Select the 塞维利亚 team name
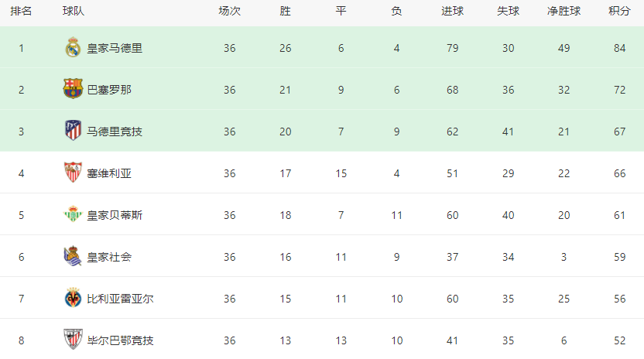Viewport: 644px width, 359px height. point(109,174)
